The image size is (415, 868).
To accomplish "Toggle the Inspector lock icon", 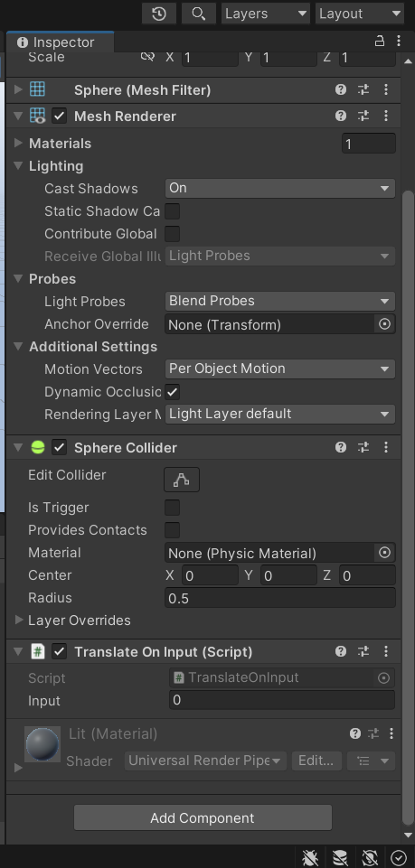I will pos(380,42).
